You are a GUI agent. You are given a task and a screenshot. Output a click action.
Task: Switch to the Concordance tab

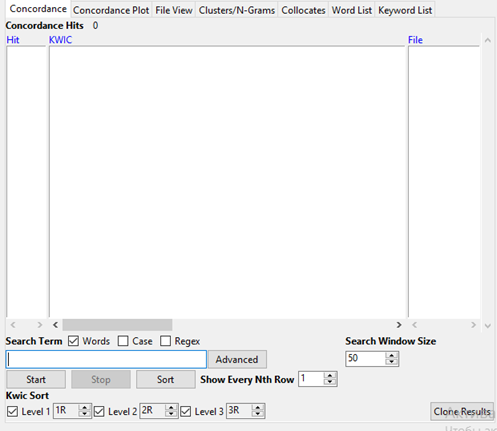click(38, 9)
